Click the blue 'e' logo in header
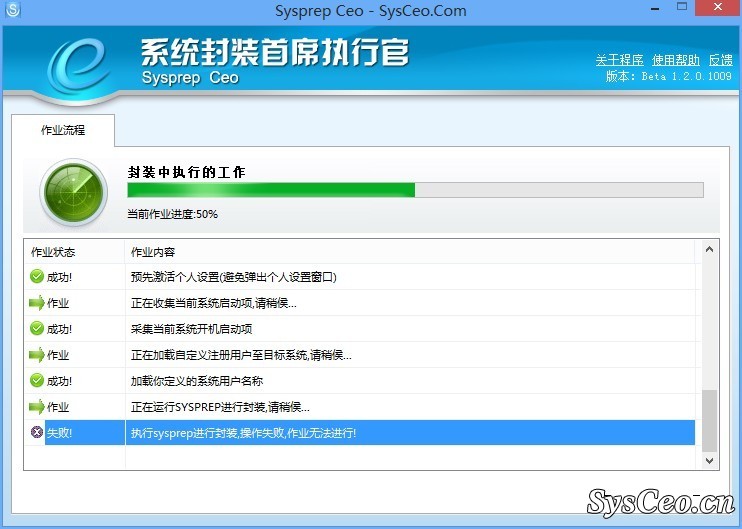This screenshot has height=529, width=742. (77, 65)
